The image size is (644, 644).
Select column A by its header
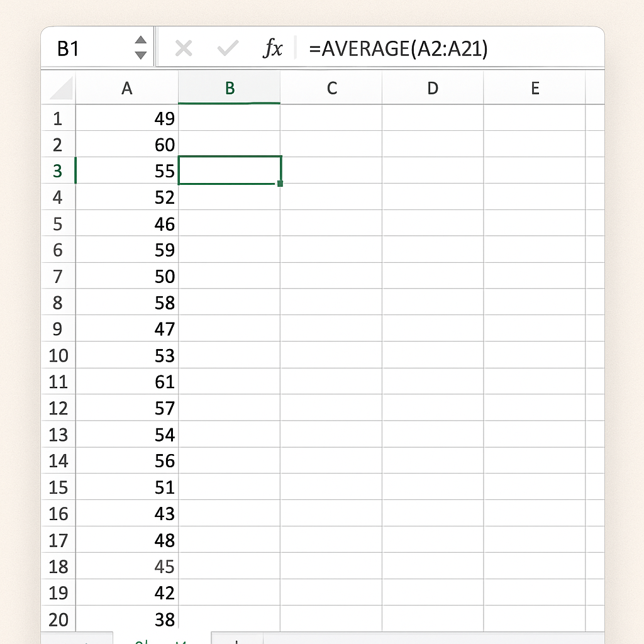click(127, 89)
